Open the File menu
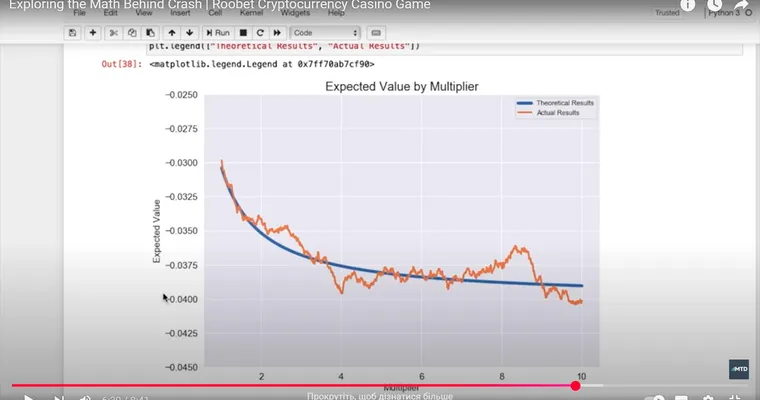Screen dimensions: 760x400 (x=79, y=13)
